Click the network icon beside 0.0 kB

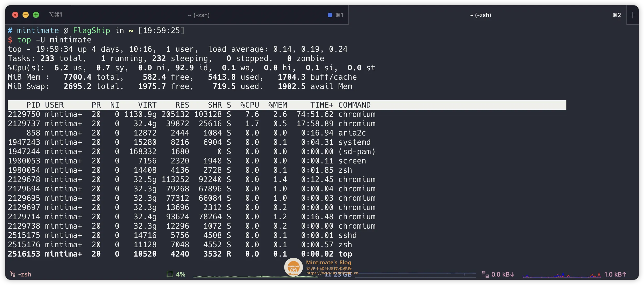pyautogui.click(x=485, y=274)
